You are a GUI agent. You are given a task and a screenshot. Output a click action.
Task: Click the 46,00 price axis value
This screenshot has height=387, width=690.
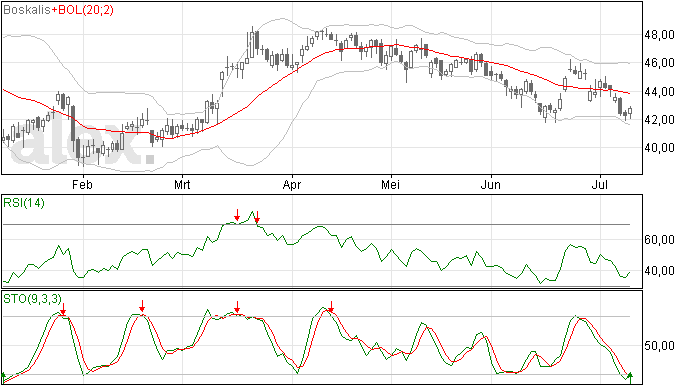click(x=659, y=63)
